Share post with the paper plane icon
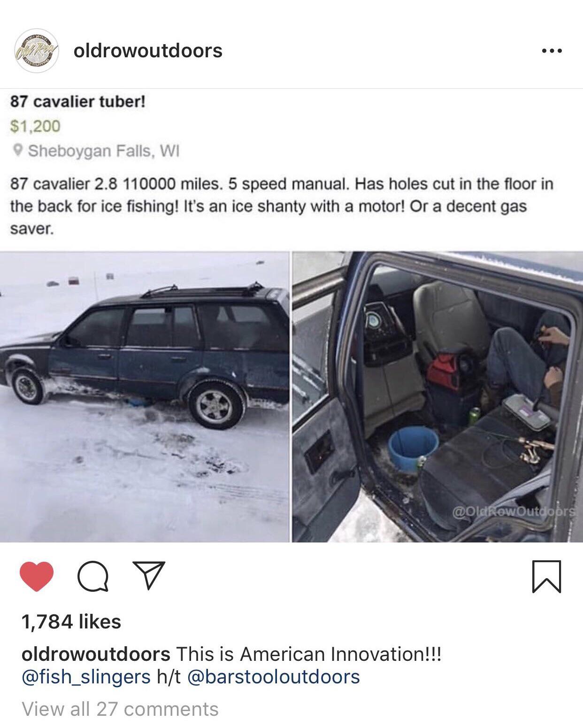Viewport: 583px width, 728px height. [149, 575]
